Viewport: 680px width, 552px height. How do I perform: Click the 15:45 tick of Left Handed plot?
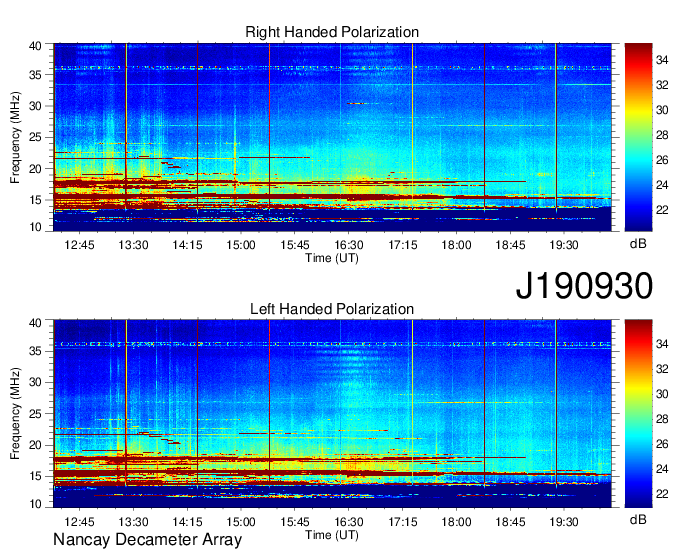295,522
